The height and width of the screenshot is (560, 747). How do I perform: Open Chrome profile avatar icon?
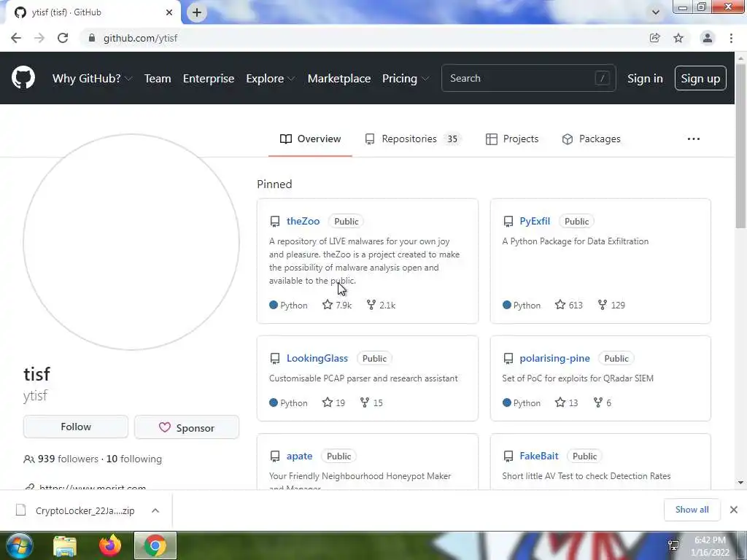[x=708, y=38]
